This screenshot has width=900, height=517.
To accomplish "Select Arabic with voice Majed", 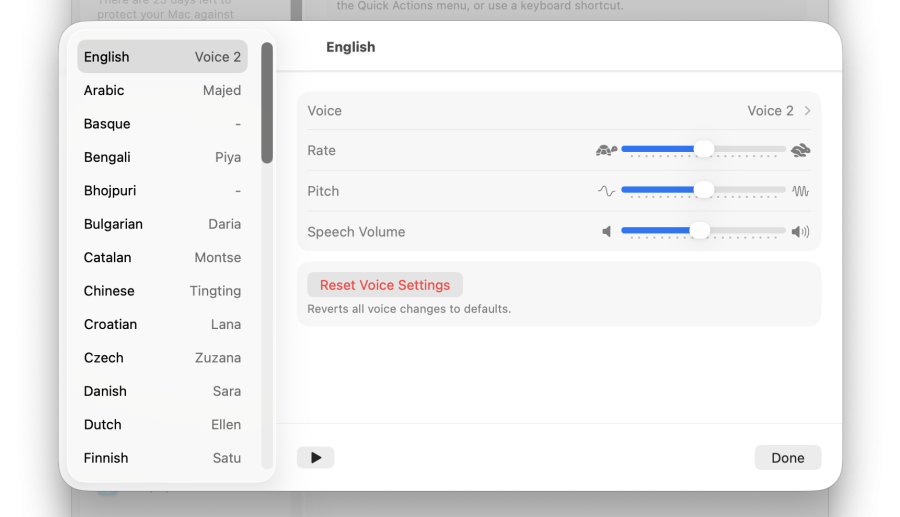I will click(x=162, y=90).
